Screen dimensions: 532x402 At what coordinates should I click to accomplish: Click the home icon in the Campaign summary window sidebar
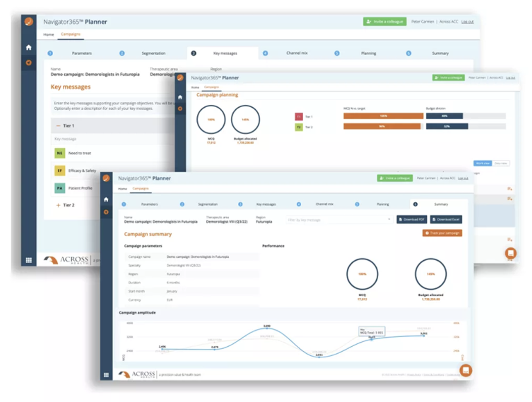pos(106,199)
